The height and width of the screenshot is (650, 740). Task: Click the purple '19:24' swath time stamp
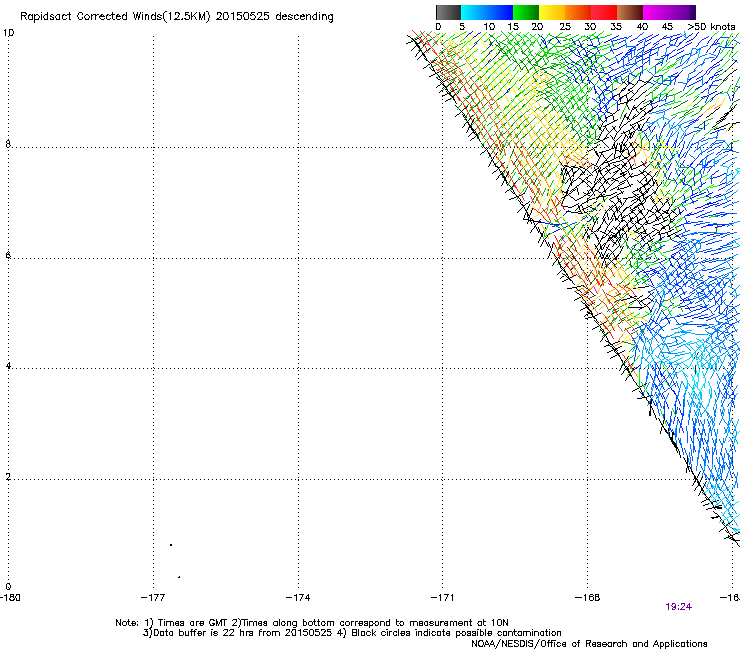679,607
